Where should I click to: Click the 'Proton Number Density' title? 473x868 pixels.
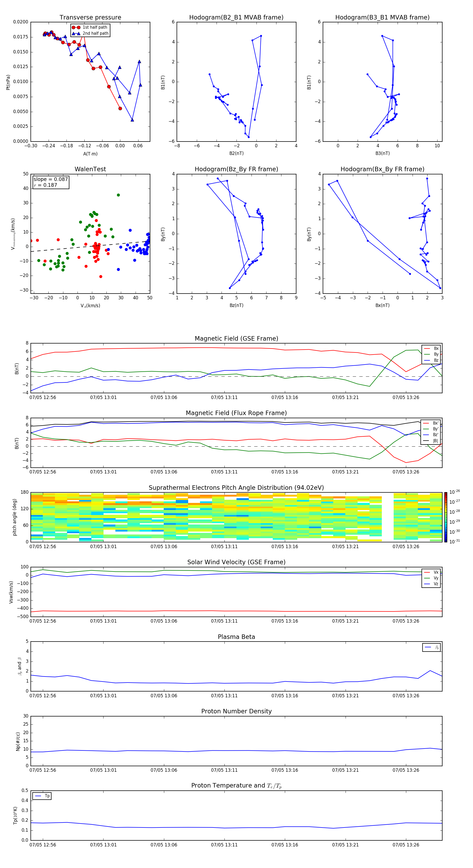click(236, 711)
